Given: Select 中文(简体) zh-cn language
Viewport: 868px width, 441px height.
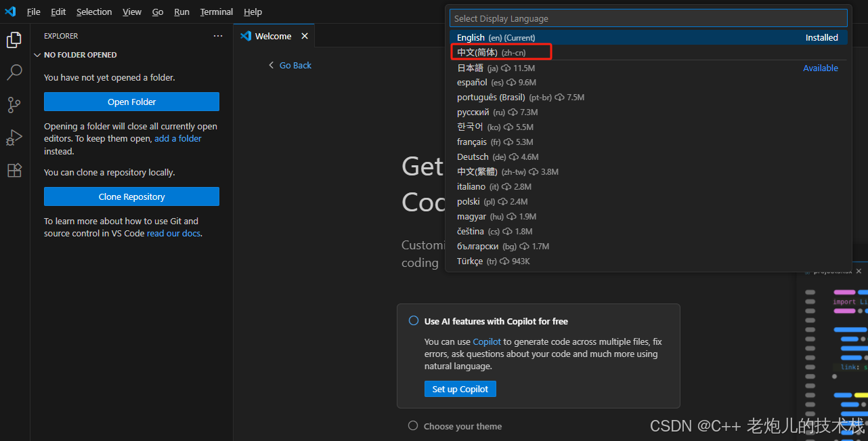Looking at the screenshot, I should click(x=649, y=52).
